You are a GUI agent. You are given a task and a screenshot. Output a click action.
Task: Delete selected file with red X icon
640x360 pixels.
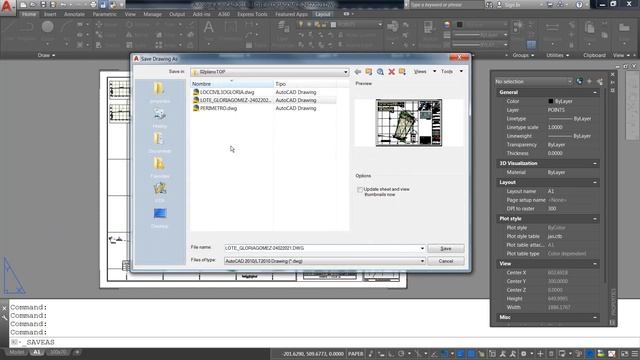point(391,72)
